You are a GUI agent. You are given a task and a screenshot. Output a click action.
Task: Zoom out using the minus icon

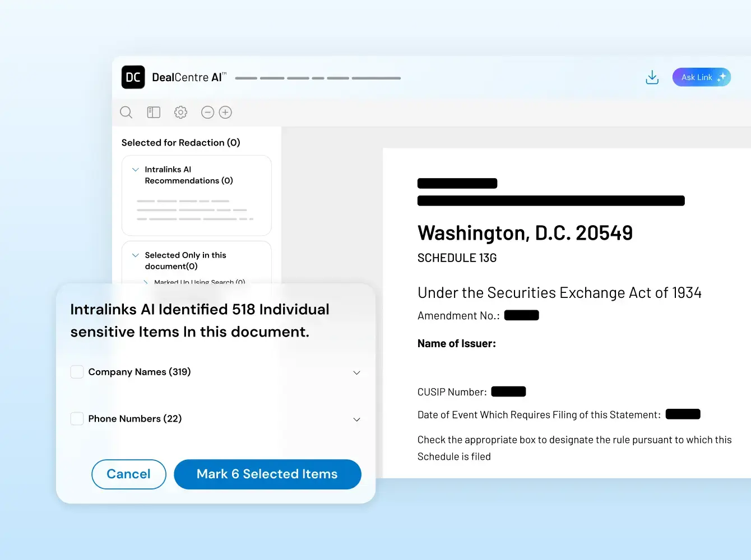(207, 112)
